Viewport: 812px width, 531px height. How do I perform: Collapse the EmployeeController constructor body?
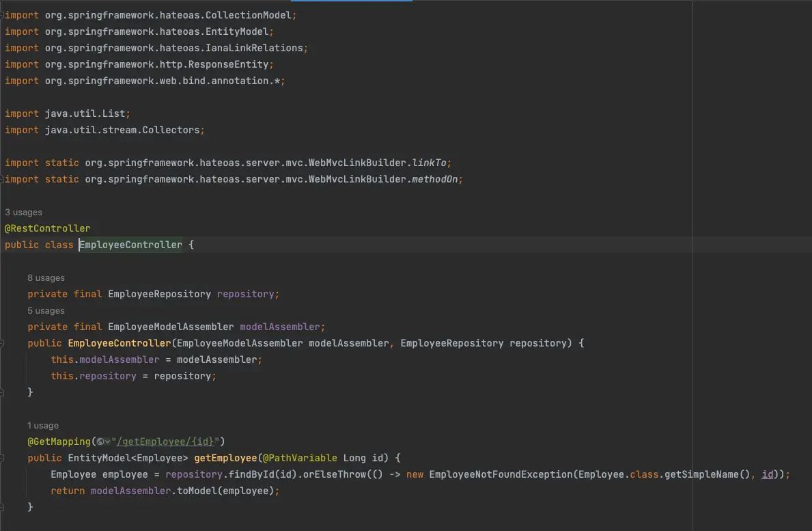tap(2, 343)
